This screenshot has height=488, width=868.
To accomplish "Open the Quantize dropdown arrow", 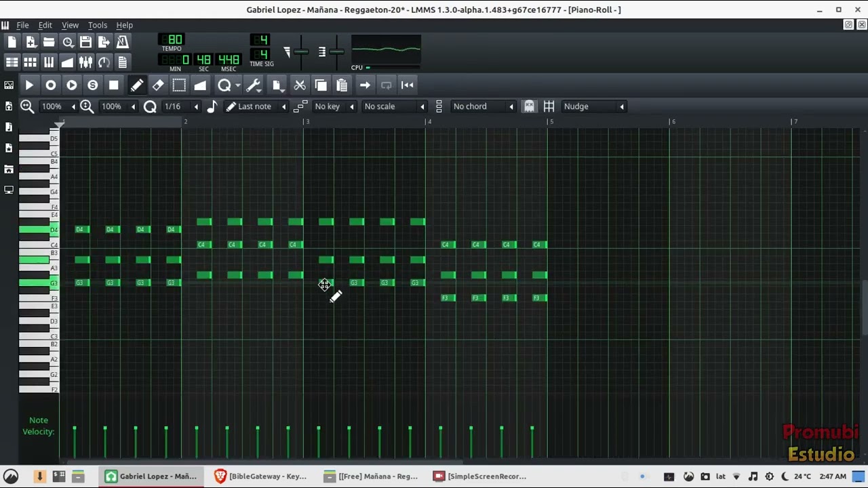I will coord(237,86).
